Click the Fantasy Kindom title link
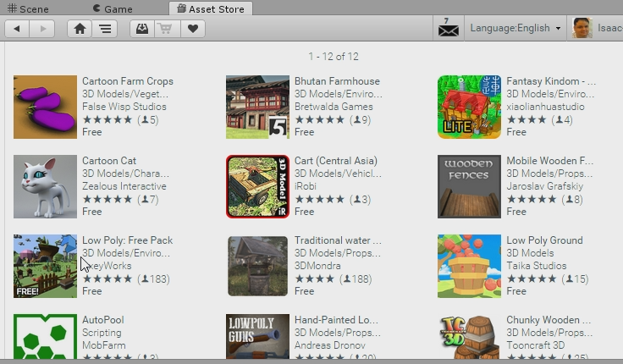 (x=551, y=81)
